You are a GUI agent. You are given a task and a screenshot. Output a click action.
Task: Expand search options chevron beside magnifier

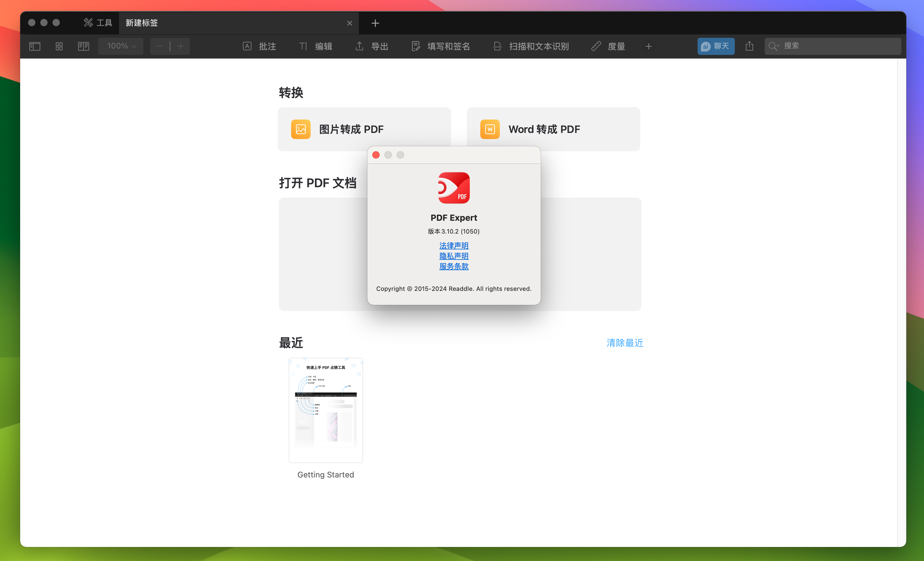coord(778,46)
